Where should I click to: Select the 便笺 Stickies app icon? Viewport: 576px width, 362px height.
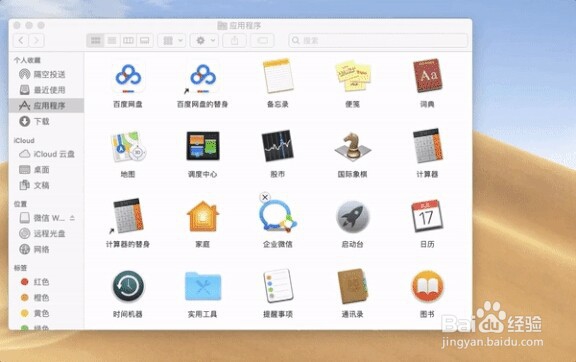click(x=353, y=76)
